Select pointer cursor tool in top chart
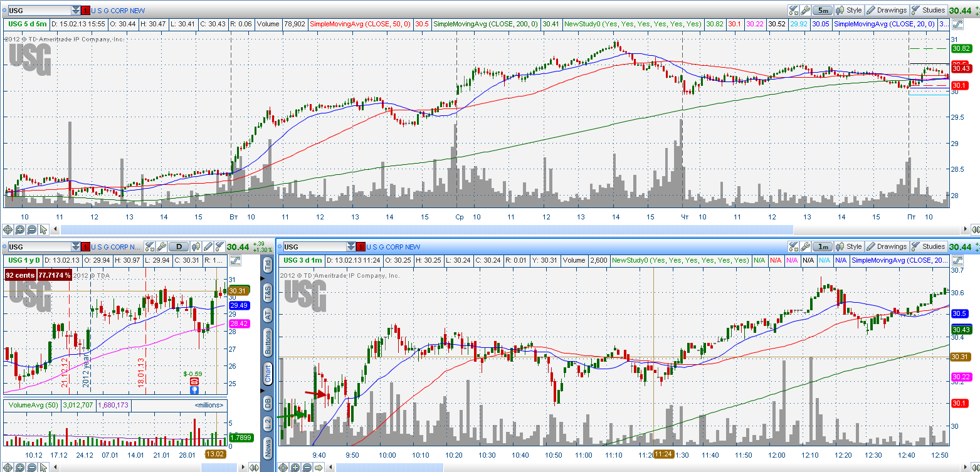 43,229
